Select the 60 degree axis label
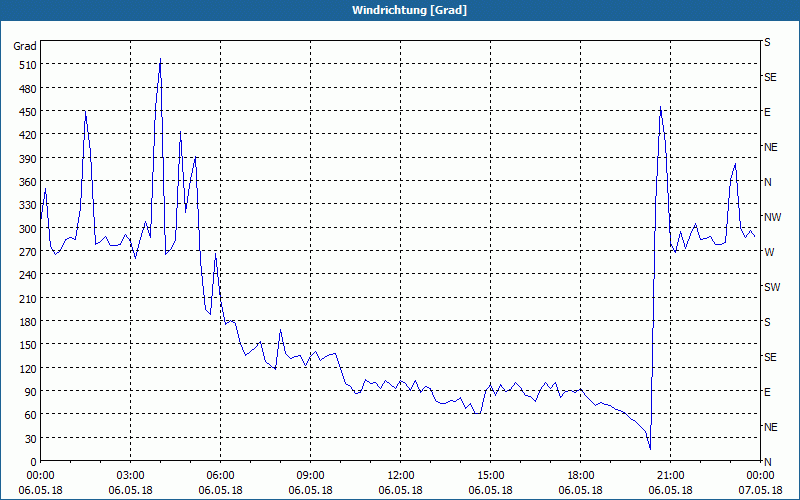 point(31,415)
